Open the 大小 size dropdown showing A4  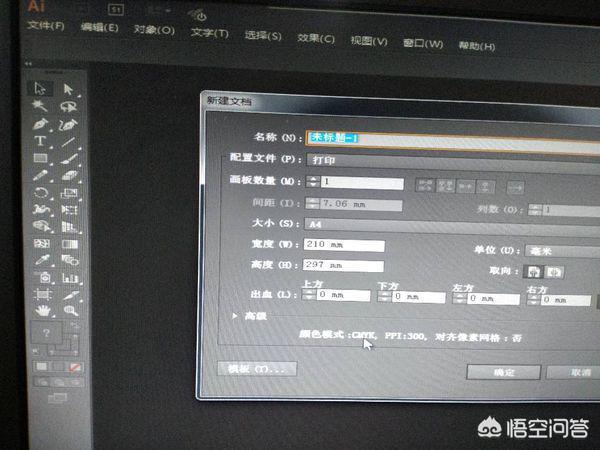click(452, 227)
